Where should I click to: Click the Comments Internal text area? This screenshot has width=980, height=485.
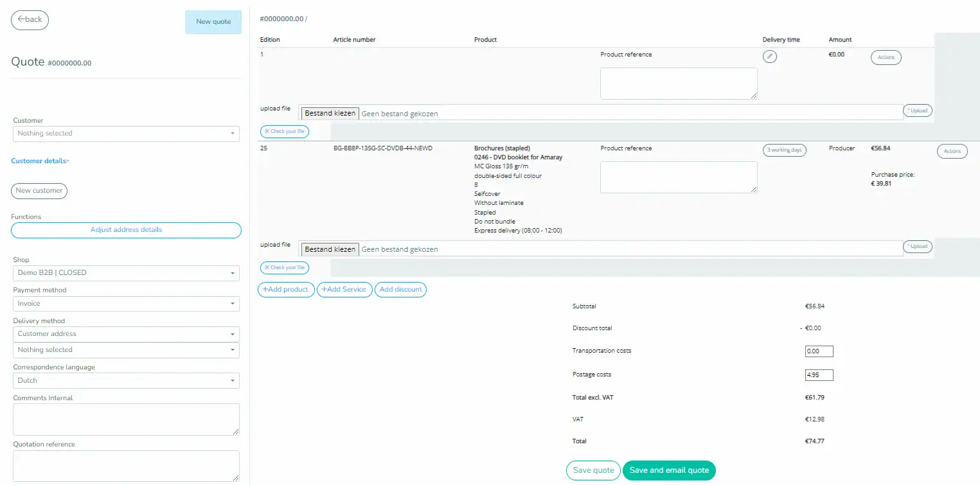(x=126, y=419)
